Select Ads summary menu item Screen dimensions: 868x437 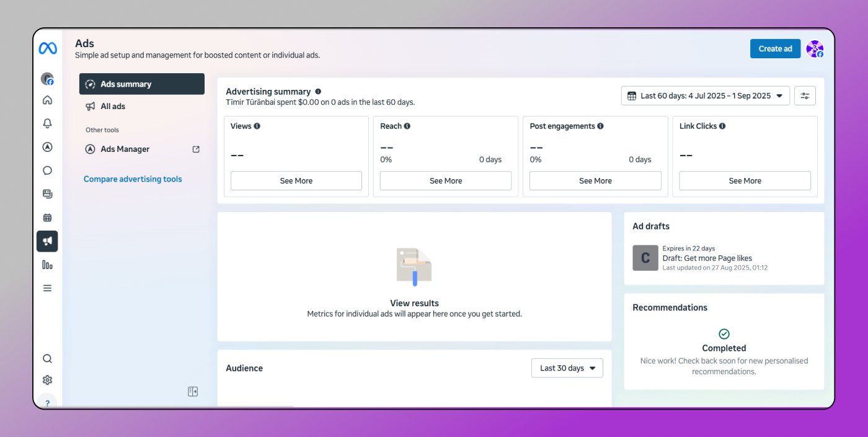[x=142, y=84]
